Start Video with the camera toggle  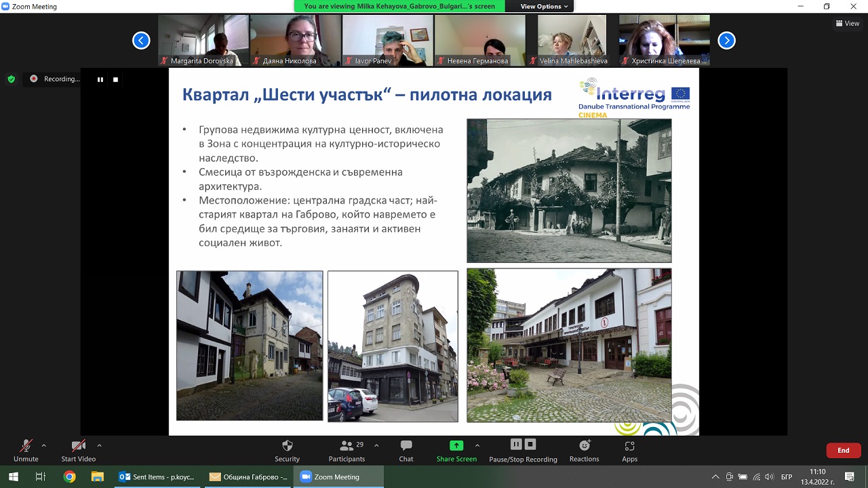[x=78, y=450]
